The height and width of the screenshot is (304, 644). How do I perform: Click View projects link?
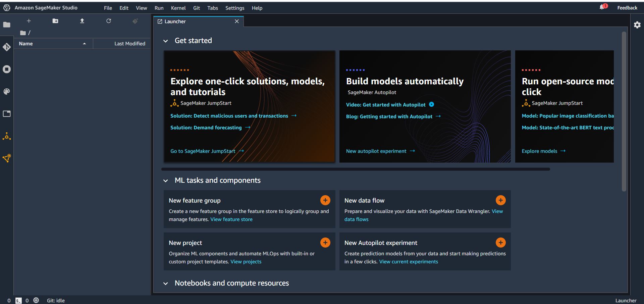[246, 261]
